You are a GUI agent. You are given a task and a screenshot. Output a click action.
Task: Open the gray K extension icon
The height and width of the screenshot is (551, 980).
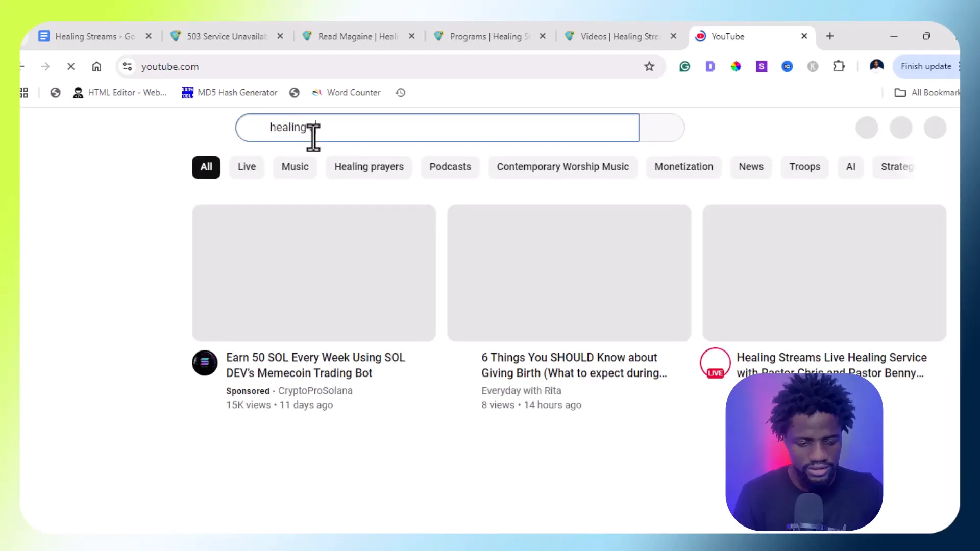tap(813, 66)
